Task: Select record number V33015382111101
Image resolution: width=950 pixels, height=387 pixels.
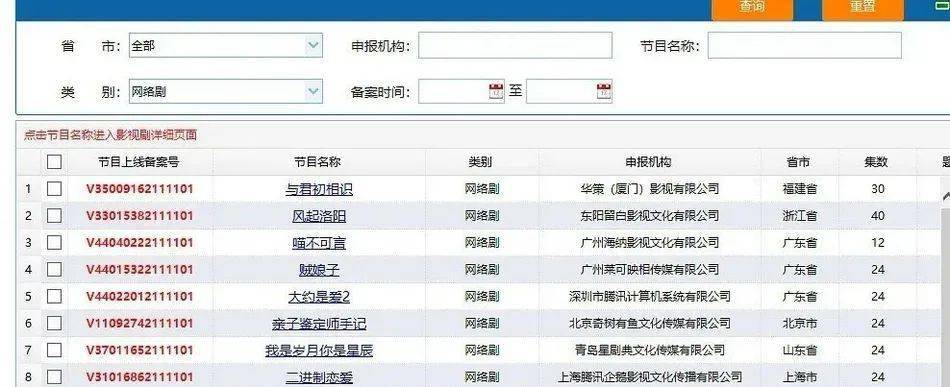Action: 139,216
